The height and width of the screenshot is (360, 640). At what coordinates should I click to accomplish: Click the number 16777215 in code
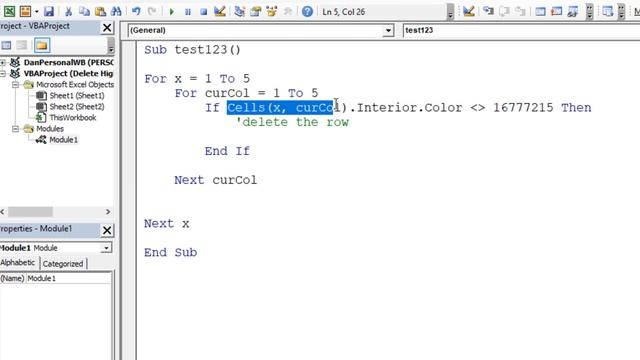523,108
